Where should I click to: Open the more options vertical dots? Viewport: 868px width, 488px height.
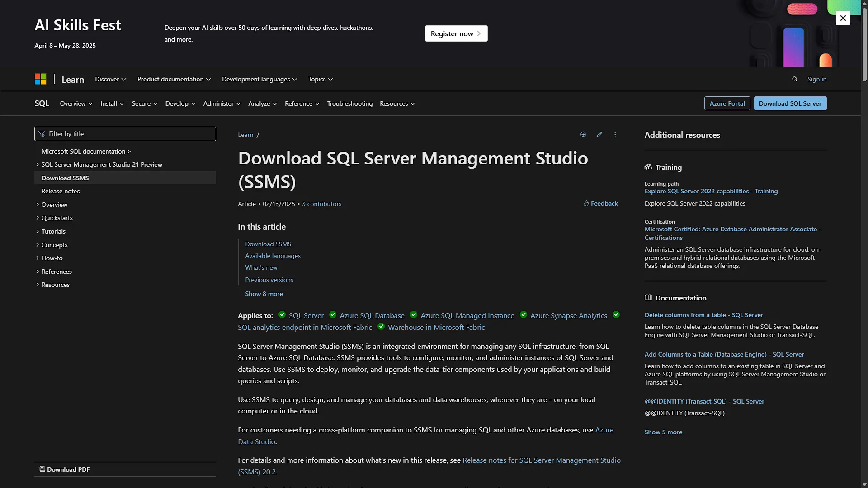point(615,135)
